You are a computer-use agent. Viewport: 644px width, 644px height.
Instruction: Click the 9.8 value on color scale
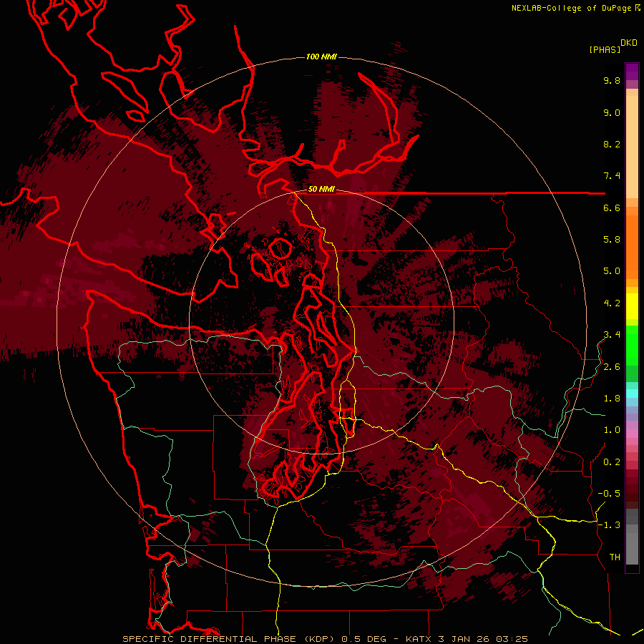point(612,80)
